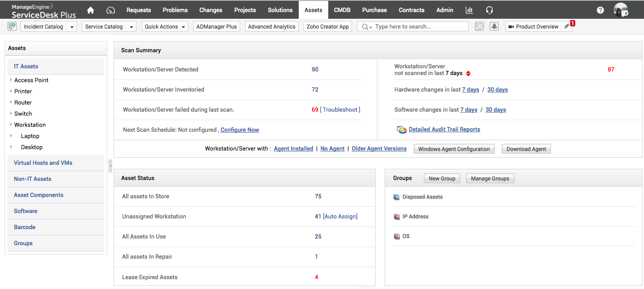
Task: Click the notifications bell icon
Action: pyautogui.click(x=494, y=26)
